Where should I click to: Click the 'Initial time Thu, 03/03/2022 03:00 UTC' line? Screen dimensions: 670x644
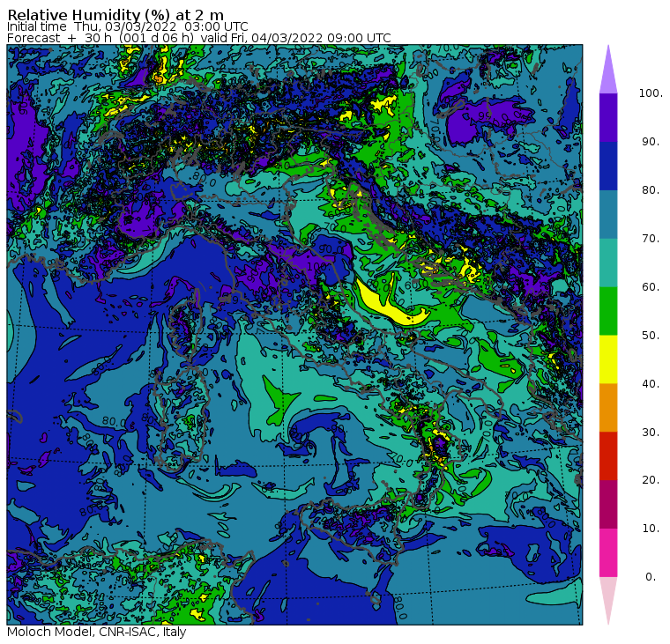coord(127,26)
